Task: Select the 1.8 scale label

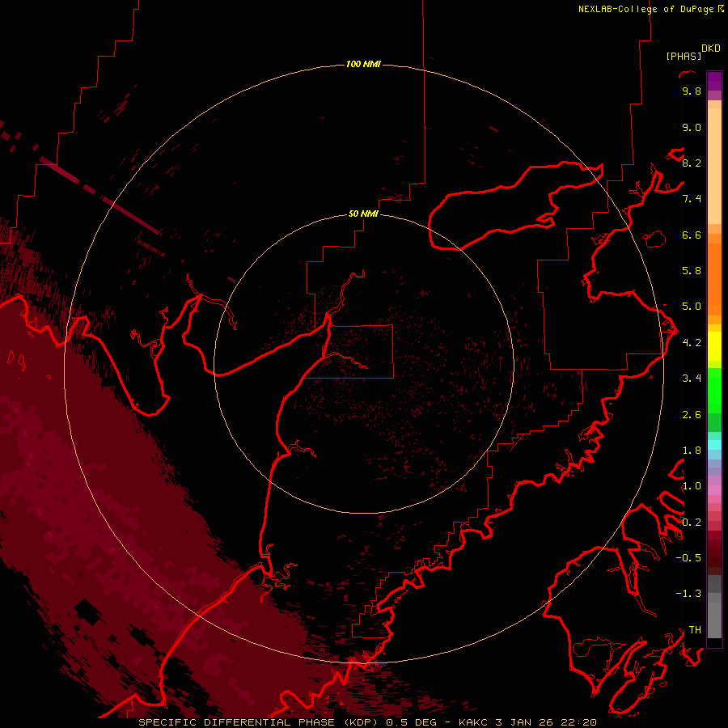Action: tap(692, 451)
